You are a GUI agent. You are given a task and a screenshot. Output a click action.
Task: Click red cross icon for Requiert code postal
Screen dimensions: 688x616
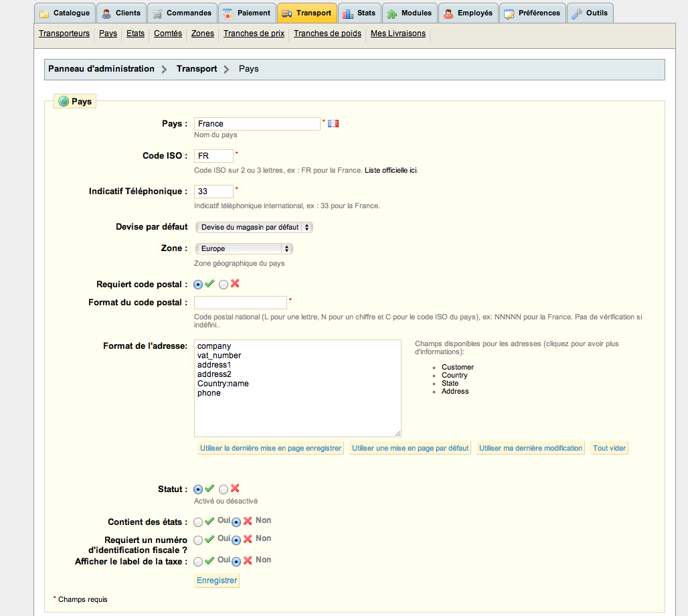[x=235, y=284]
